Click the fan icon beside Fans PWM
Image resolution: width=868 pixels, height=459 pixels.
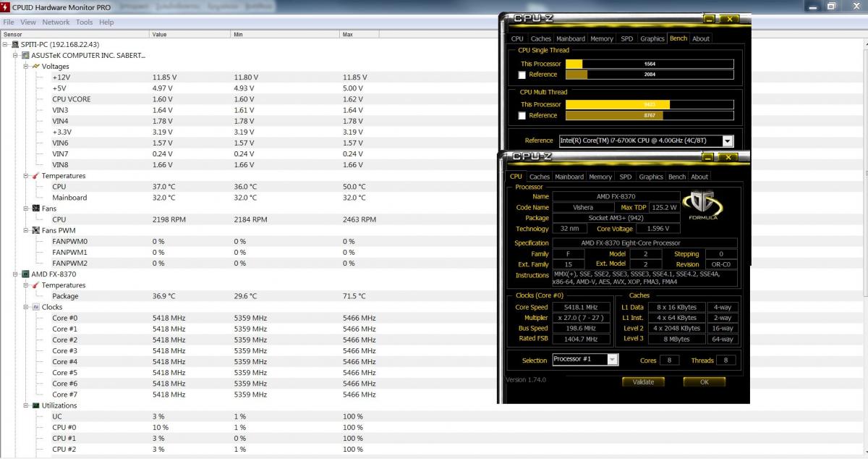(x=35, y=230)
